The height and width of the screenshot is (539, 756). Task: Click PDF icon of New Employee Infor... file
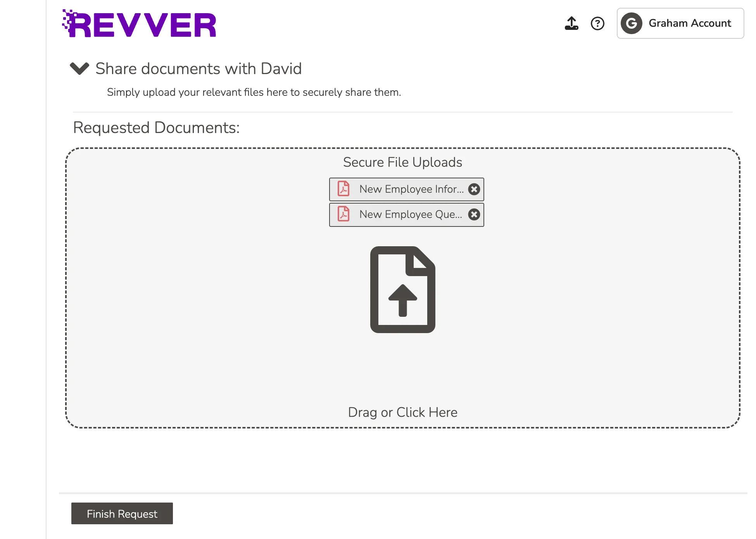coord(343,189)
